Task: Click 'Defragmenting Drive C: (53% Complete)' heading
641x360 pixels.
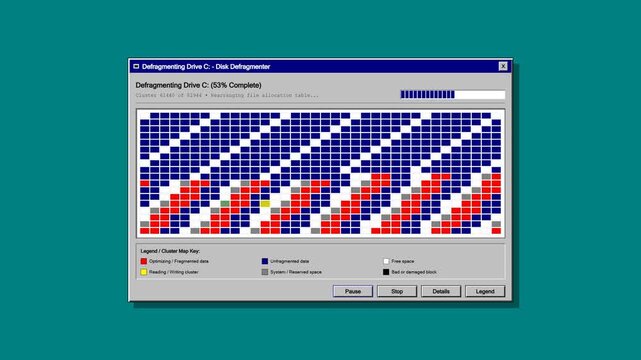Action: (x=198, y=85)
